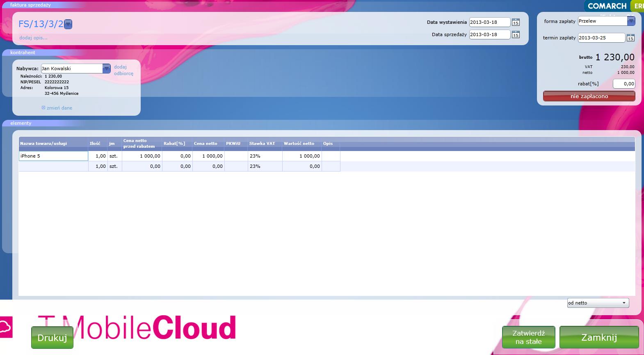
Task: Click Zatwierdź na stałe button
Action: (x=528, y=337)
